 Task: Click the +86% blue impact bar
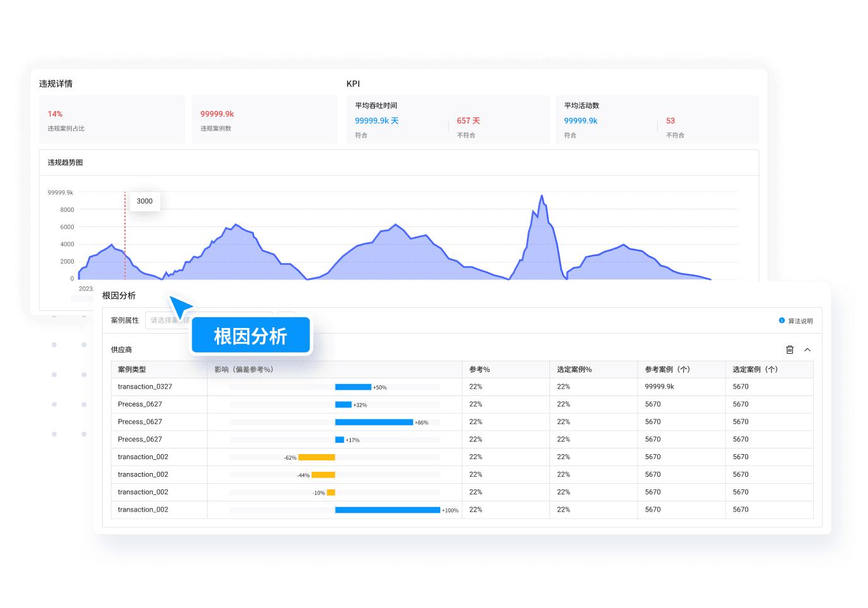(374, 422)
